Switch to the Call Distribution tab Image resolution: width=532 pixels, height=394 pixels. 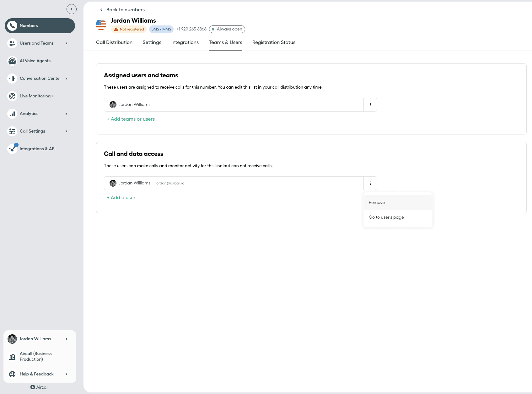[x=114, y=42]
